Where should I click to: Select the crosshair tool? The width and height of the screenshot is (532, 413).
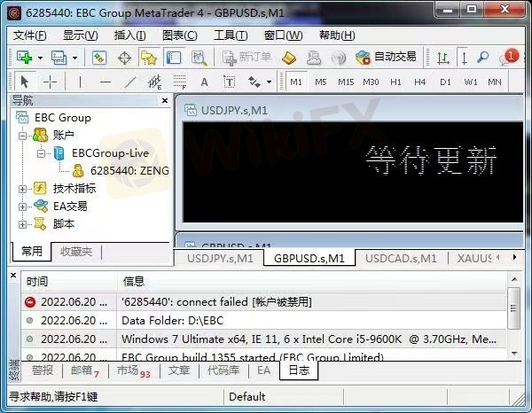(51, 82)
